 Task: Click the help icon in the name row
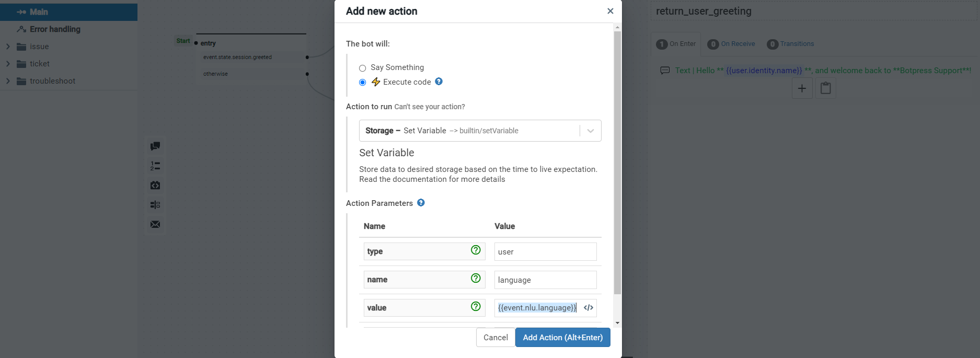pos(476,279)
